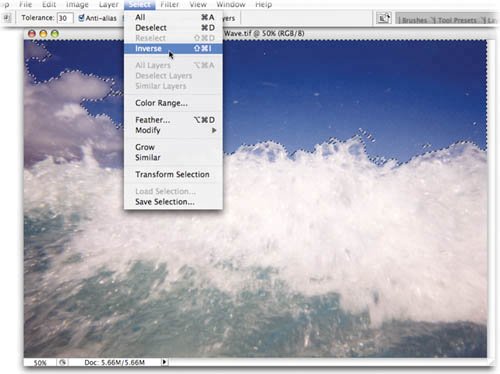This screenshot has height=374, width=500.
Task: Click Transform Selection in the Select menu
Action: coord(173,174)
